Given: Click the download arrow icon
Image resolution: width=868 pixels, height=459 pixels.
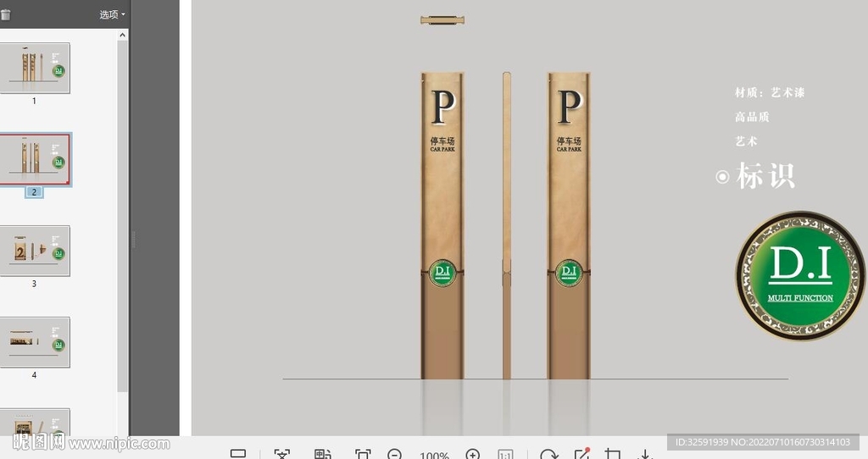Looking at the screenshot, I should point(645,455).
